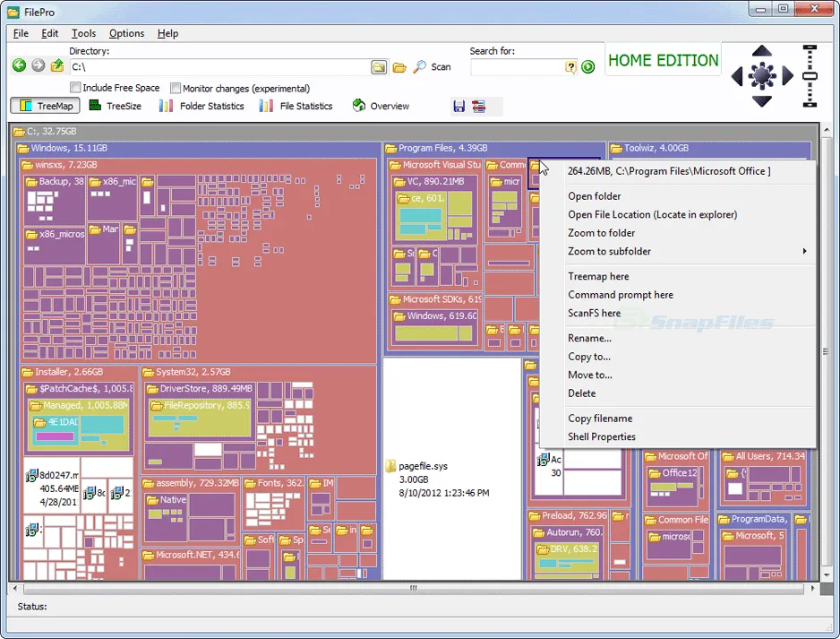Image resolution: width=840 pixels, height=639 pixels.
Task: Toggle Monitor changes (experimental) checkbox
Action: point(176,88)
